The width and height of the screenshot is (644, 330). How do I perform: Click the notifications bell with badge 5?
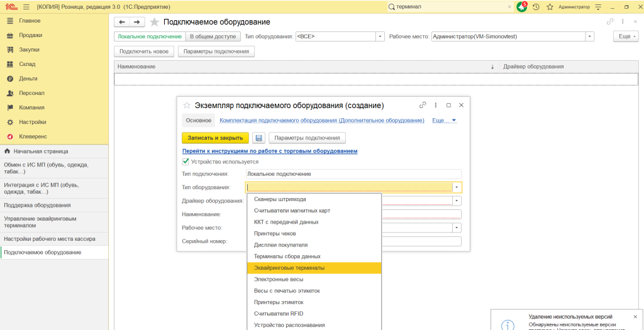pos(522,6)
